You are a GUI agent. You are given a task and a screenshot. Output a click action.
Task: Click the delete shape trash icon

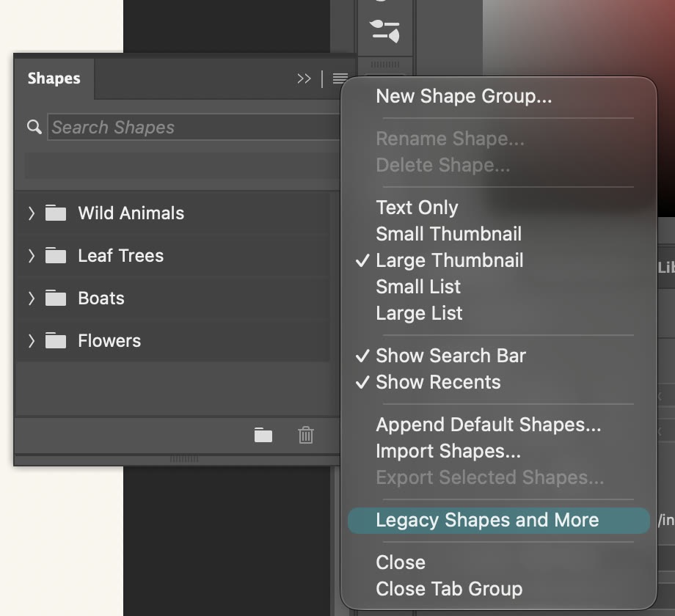(306, 435)
